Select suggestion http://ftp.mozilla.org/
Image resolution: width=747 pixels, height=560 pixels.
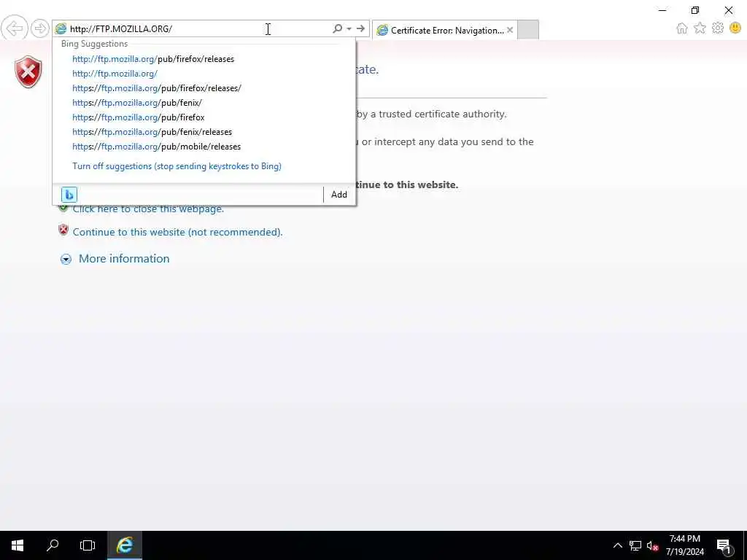pyautogui.click(x=115, y=74)
